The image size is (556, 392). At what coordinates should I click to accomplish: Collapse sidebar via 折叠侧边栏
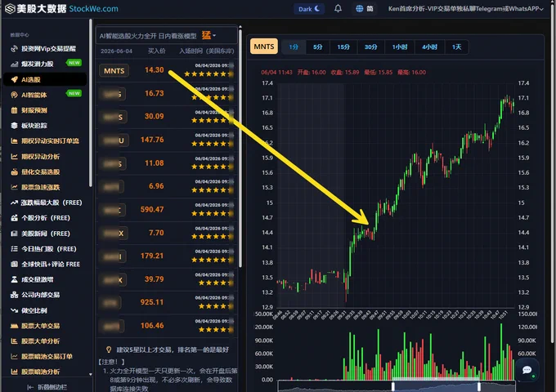point(47,387)
